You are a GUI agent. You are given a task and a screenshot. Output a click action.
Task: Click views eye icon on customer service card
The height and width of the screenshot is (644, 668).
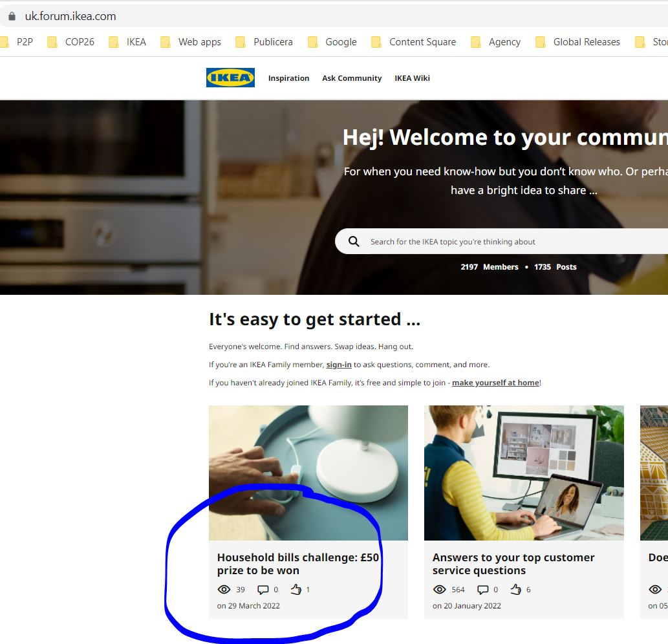439,590
